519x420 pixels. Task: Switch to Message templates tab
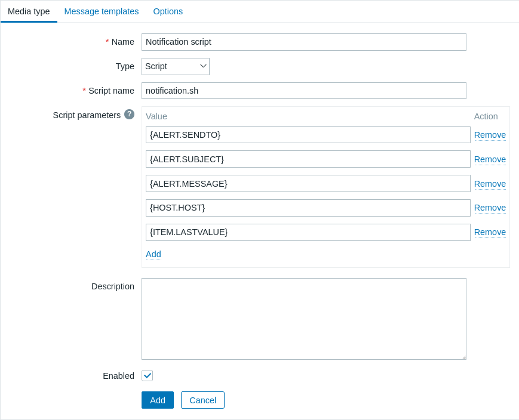tap(102, 11)
